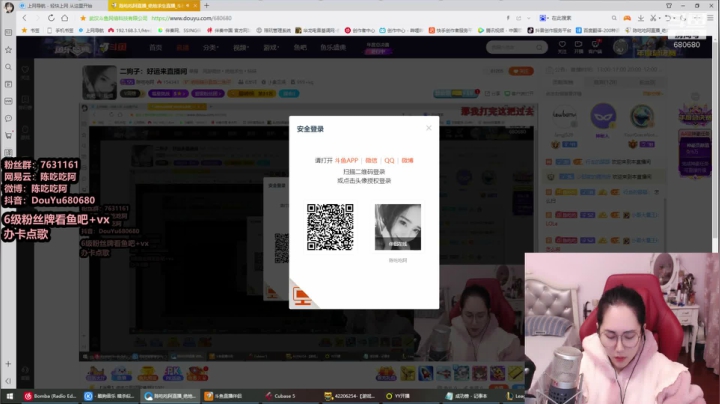Close the active Douyu stream tab
Image resolution: width=720 pixels, height=404 pixels.
pyautogui.click(x=195, y=6)
